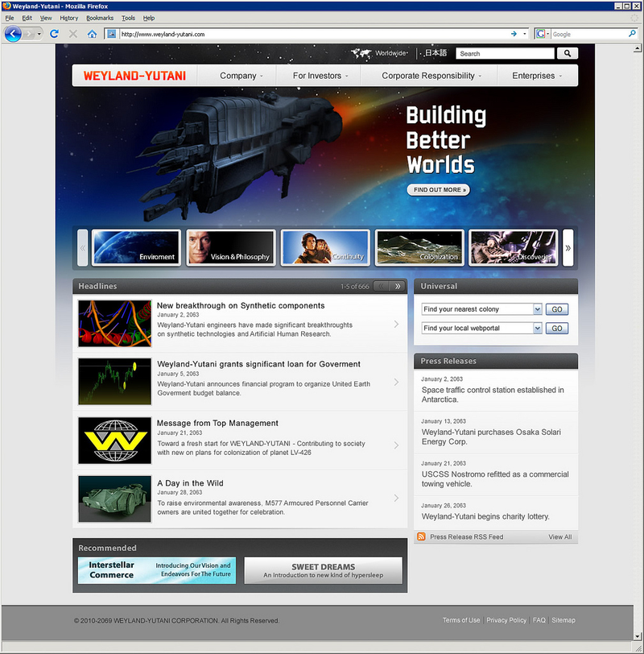Open the Tools menu
This screenshot has height=654, width=644.
click(x=128, y=18)
